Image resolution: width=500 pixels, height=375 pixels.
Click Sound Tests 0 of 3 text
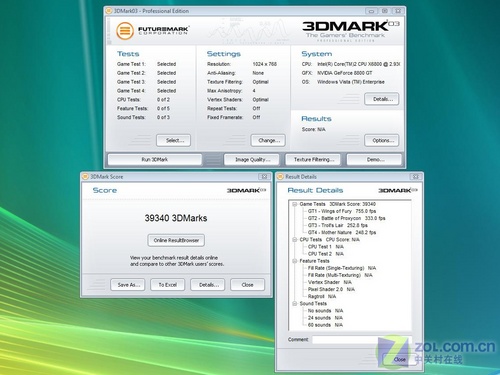143,117
